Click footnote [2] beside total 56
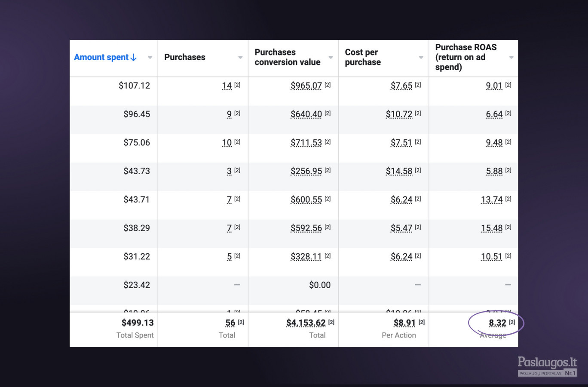The height and width of the screenshot is (387, 588). pos(241,322)
